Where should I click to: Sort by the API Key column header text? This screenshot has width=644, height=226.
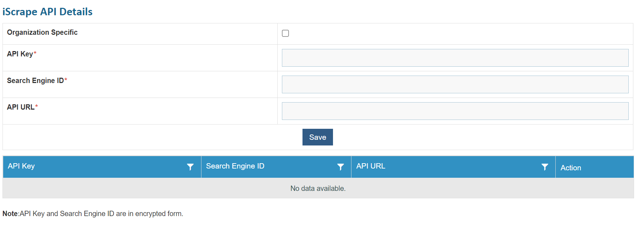click(21, 166)
